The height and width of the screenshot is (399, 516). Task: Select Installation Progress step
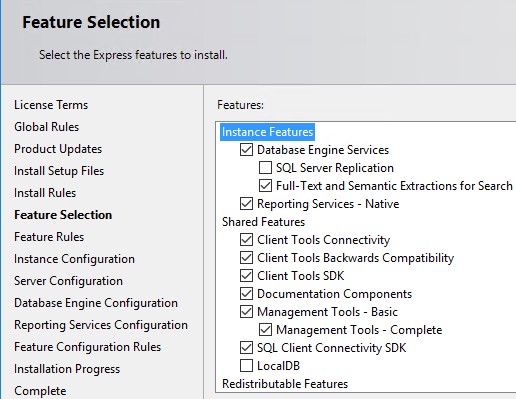tap(67, 369)
